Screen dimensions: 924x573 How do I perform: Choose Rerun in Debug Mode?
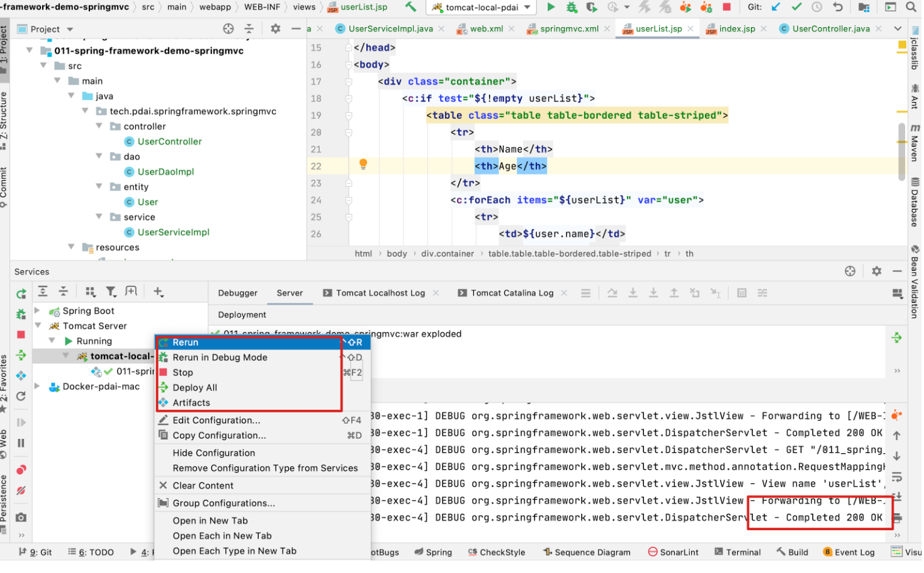pyautogui.click(x=262, y=358)
